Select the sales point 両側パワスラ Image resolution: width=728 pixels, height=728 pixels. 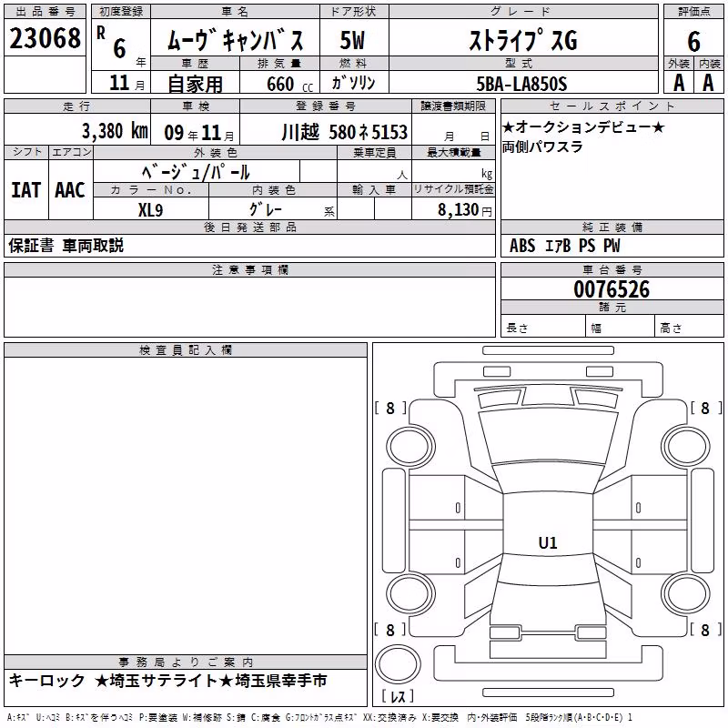(542, 147)
